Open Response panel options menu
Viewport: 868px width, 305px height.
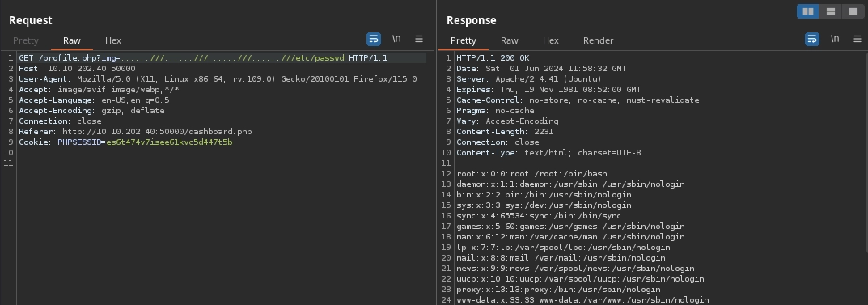pos(857,40)
